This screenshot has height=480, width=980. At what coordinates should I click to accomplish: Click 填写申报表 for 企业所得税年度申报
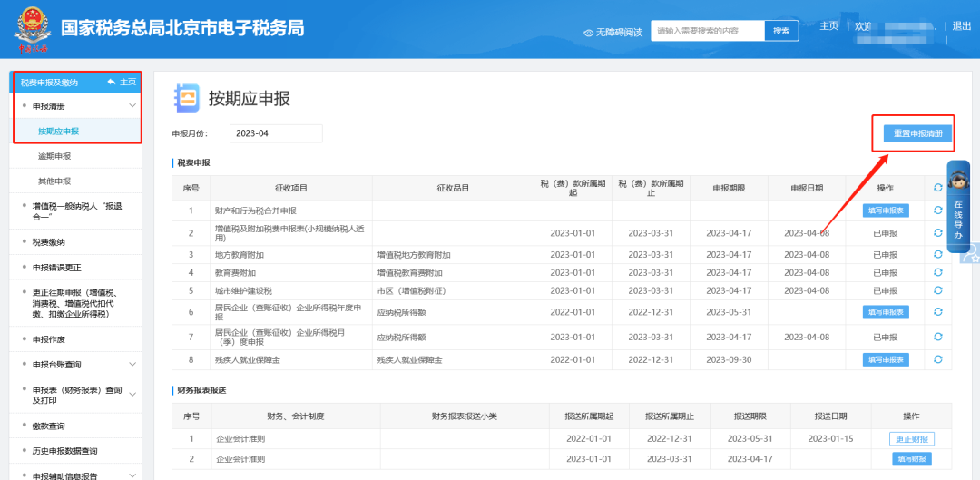[x=886, y=311]
